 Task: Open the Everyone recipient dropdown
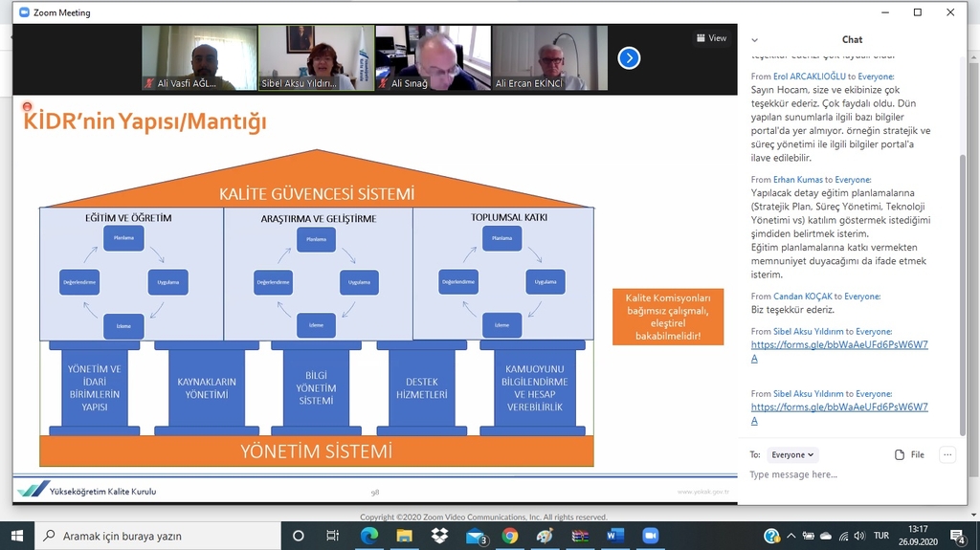tap(793, 455)
